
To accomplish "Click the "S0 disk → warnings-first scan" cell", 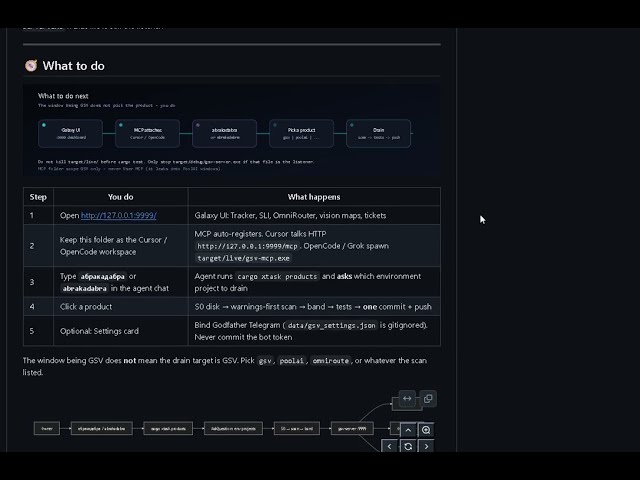I will [314, 307].
